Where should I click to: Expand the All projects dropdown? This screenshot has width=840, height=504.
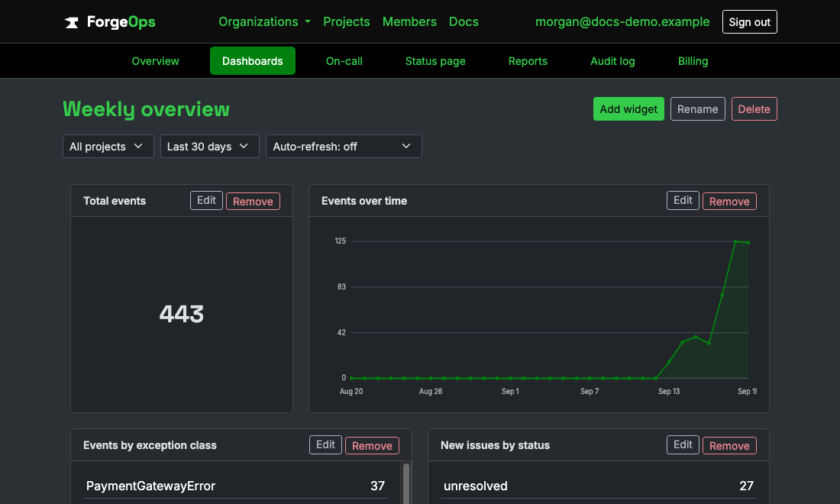pyautogui.click(x=108, y=146)
